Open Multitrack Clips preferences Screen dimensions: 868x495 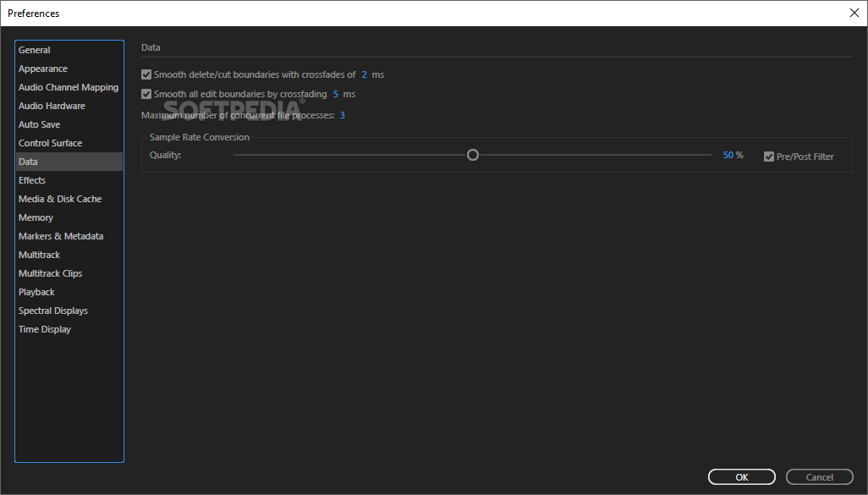click(69, 273)
